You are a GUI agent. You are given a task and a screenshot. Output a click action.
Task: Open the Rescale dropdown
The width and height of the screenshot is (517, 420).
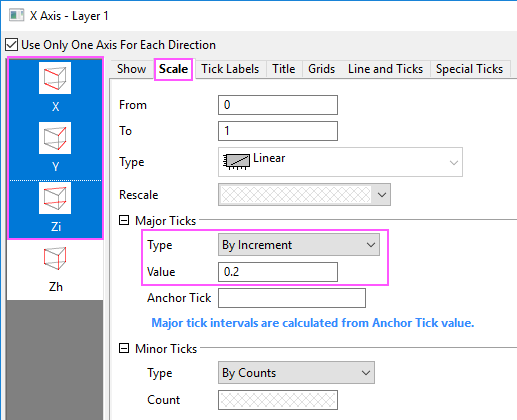click(304, 194)
